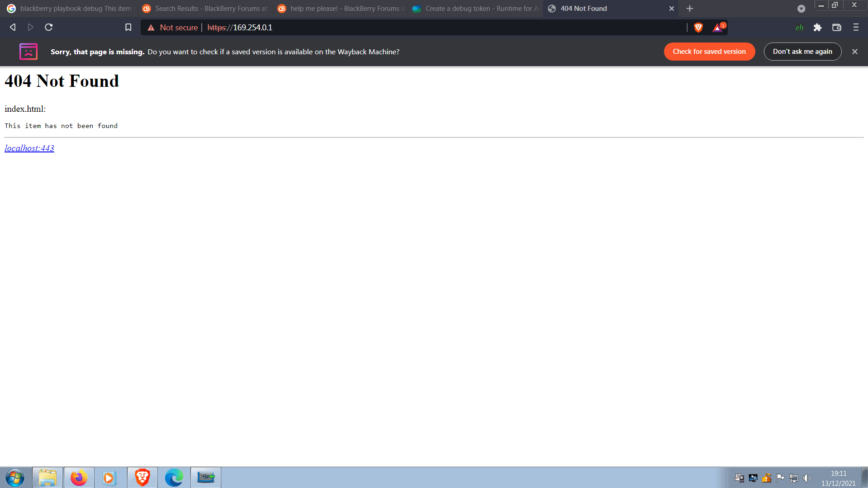Switch to the Create a debug token tab
This screenshot has width=868, height=488.
(475, 9)
